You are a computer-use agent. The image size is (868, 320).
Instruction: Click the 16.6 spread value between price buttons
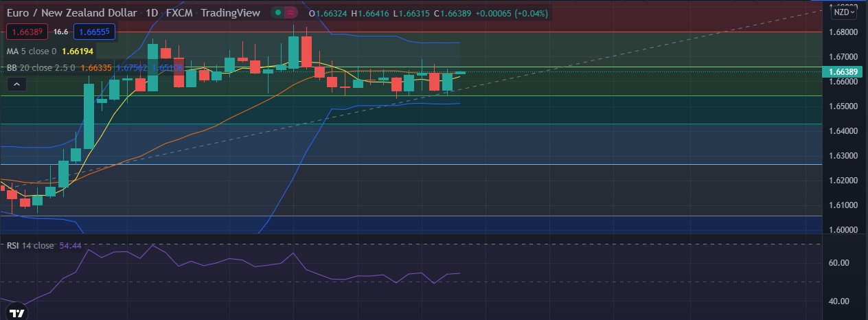click(61, 32)
